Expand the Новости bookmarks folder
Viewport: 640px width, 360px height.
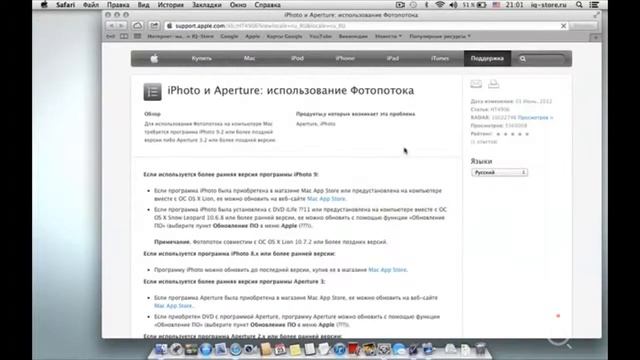(388, 36)
